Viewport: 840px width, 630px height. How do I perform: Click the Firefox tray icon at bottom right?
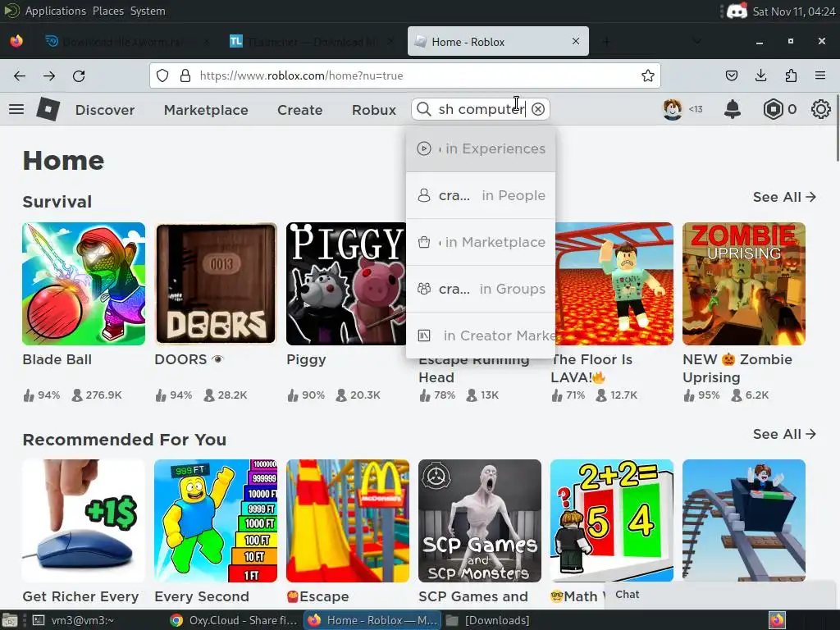[x=778, y=620]
